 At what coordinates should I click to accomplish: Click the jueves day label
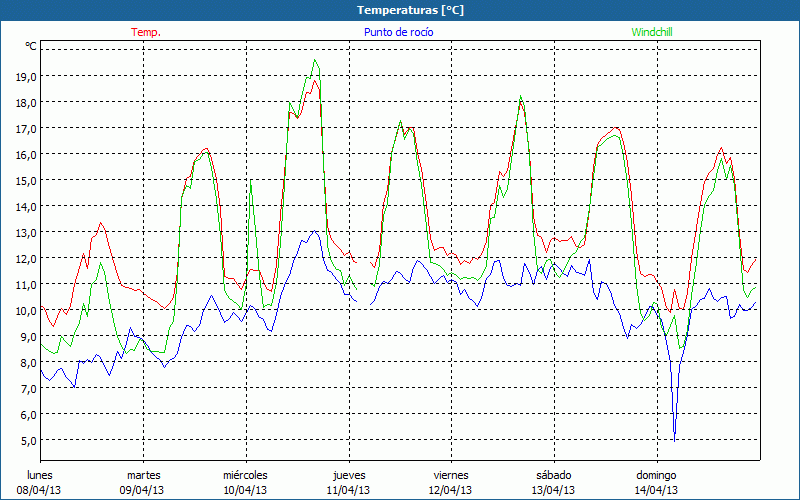coord(347,475)
